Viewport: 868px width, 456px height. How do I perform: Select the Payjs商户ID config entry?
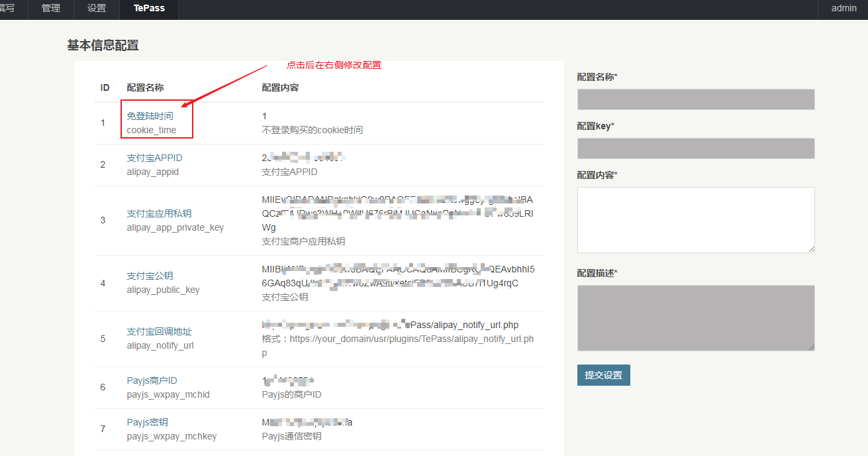click(152, 380)
